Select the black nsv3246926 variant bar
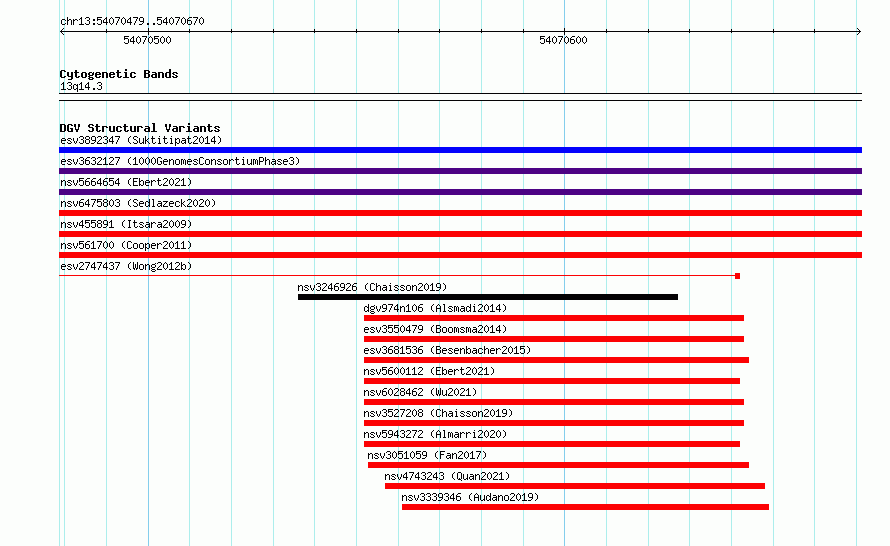 488,297
